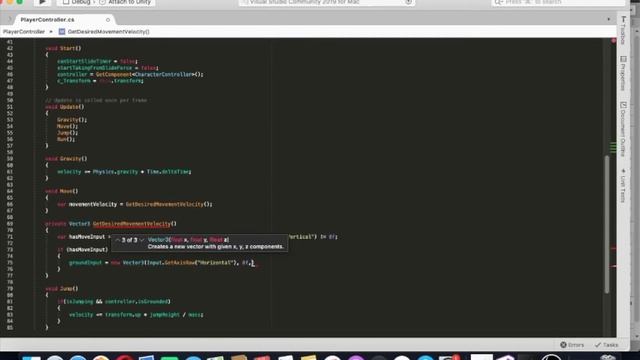640x360 pixels.
Task: Place cursor on the void Start() line
Action: point(63,48)
